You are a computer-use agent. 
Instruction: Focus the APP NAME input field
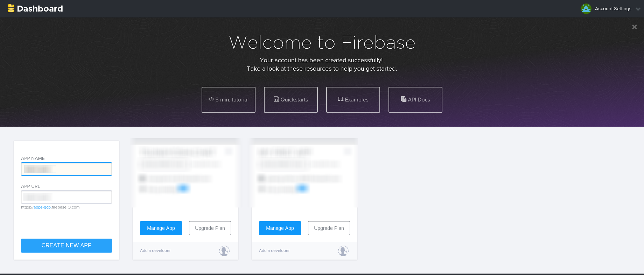(66, 169)
